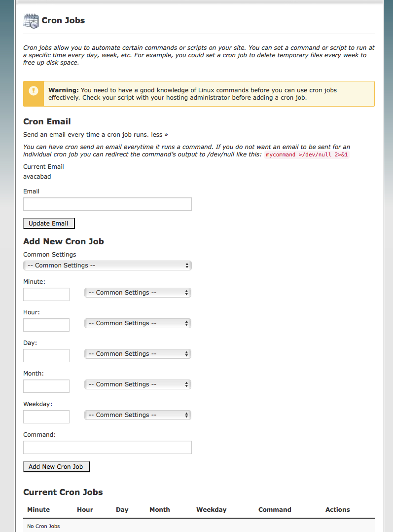
Task: Click the Actions column header
Action: [338, 510]
